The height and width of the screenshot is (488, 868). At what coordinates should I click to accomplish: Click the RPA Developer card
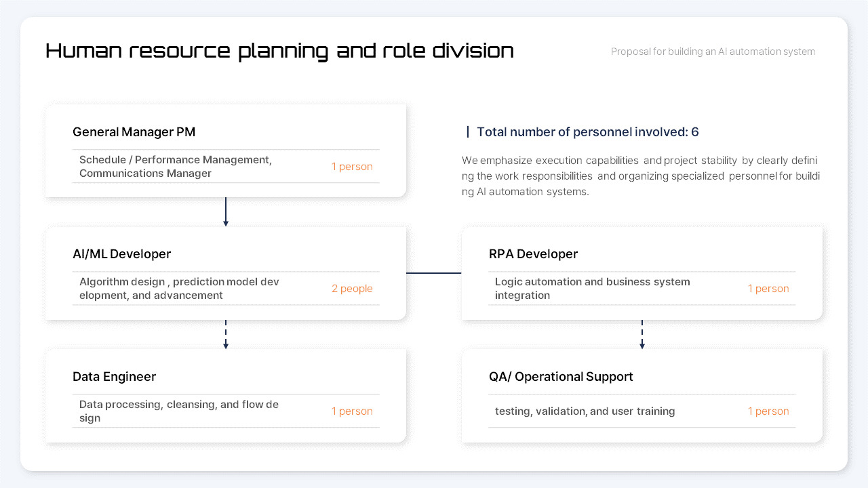coord(642,272)
